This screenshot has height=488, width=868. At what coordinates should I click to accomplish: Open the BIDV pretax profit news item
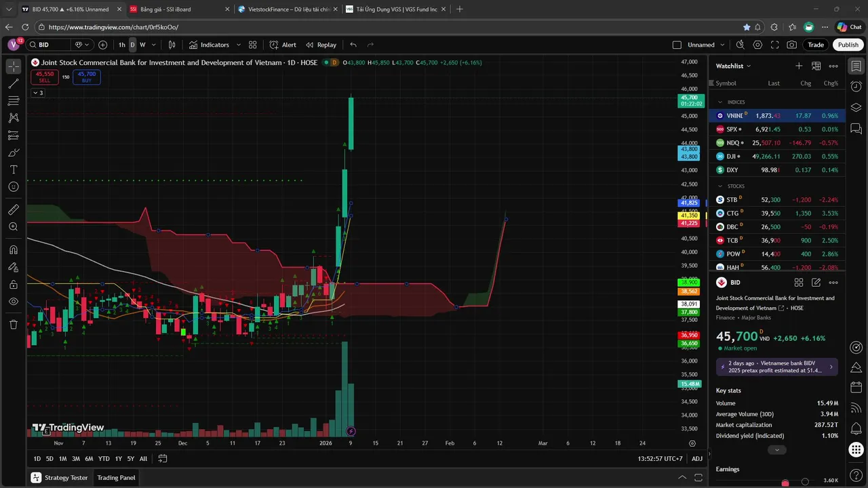click(777, 367)
